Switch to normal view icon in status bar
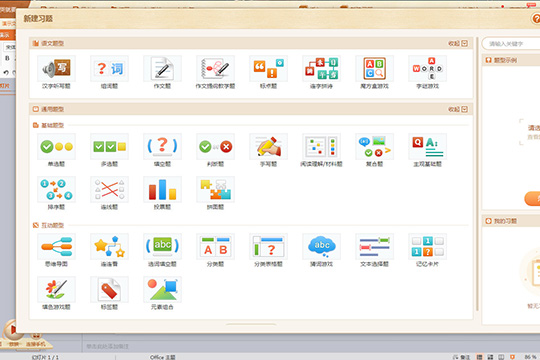This screenshot has height=360, width=540. pos(479,357)
